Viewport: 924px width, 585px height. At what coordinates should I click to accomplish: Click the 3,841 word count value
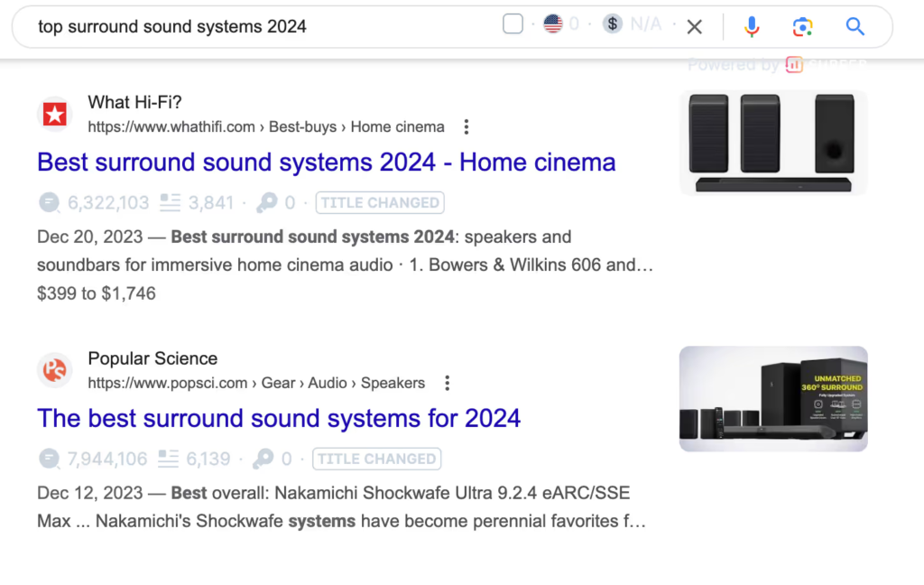tap(211, 203)
